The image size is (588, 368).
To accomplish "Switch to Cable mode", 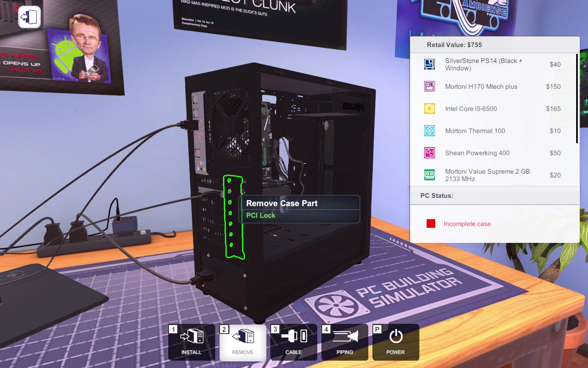I will [294, 342].
